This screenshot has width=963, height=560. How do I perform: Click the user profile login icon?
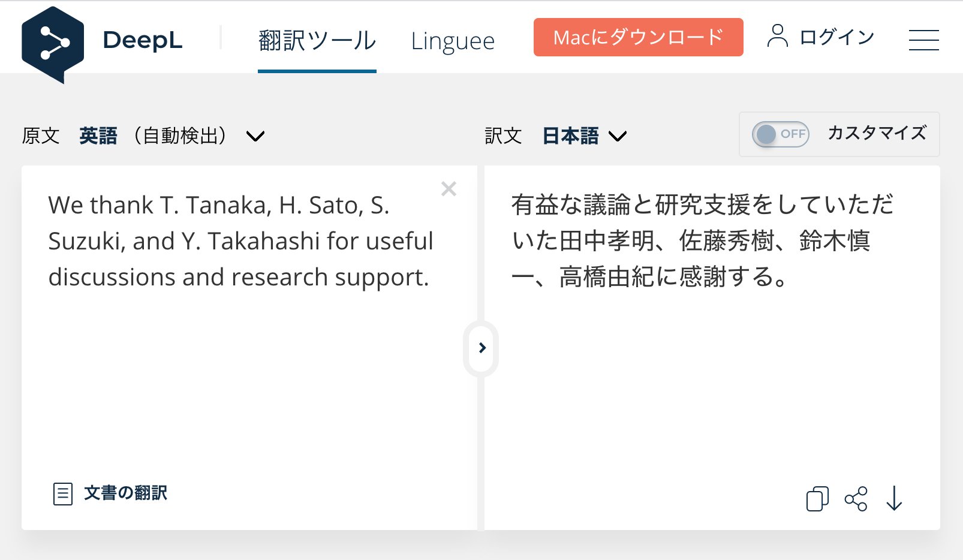coord(778,36)
